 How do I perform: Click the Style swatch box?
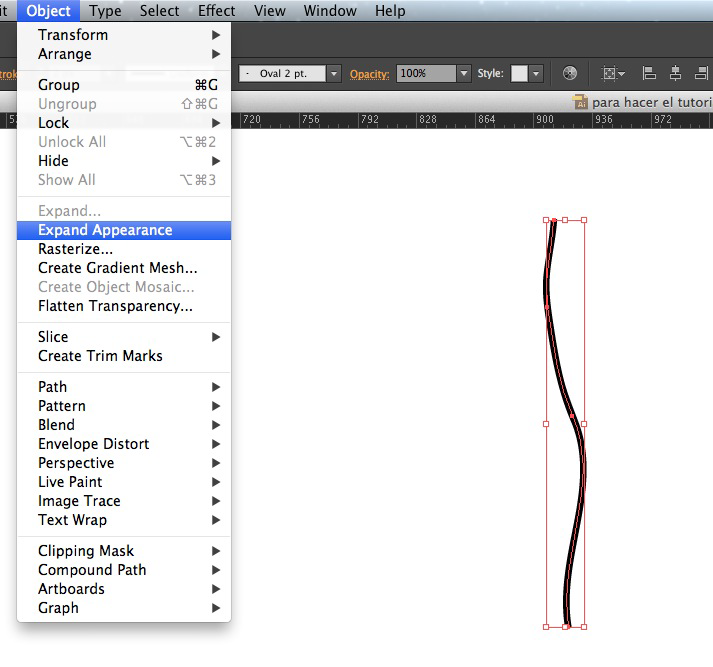(x=519, y=73)
